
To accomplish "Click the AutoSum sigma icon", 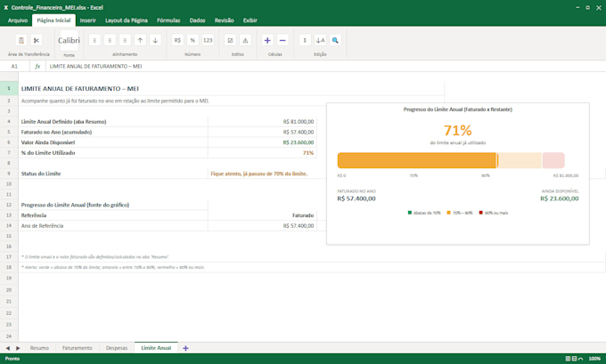I will [305, 40].
